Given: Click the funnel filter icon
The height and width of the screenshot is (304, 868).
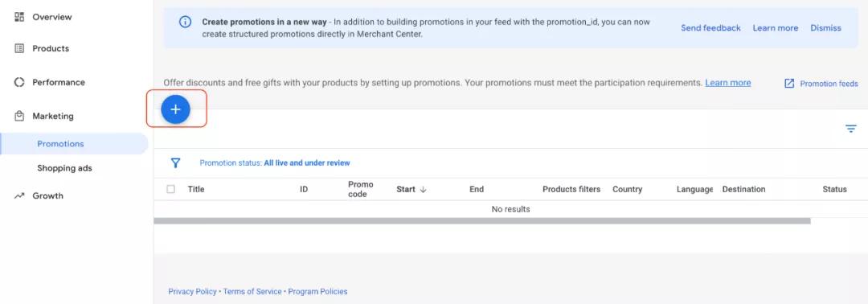Looking at the screenshot, I should pos(175,162).
